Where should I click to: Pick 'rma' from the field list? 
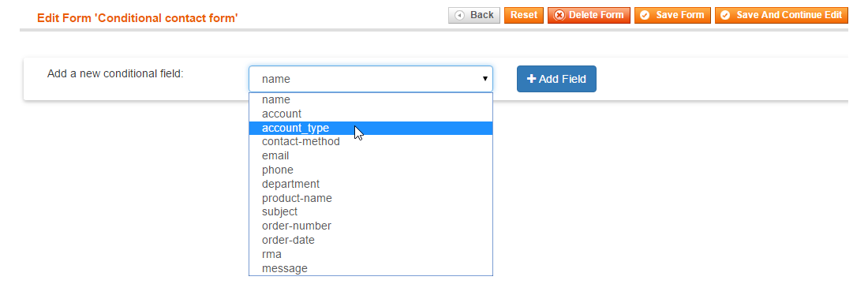tap(371, 254)
